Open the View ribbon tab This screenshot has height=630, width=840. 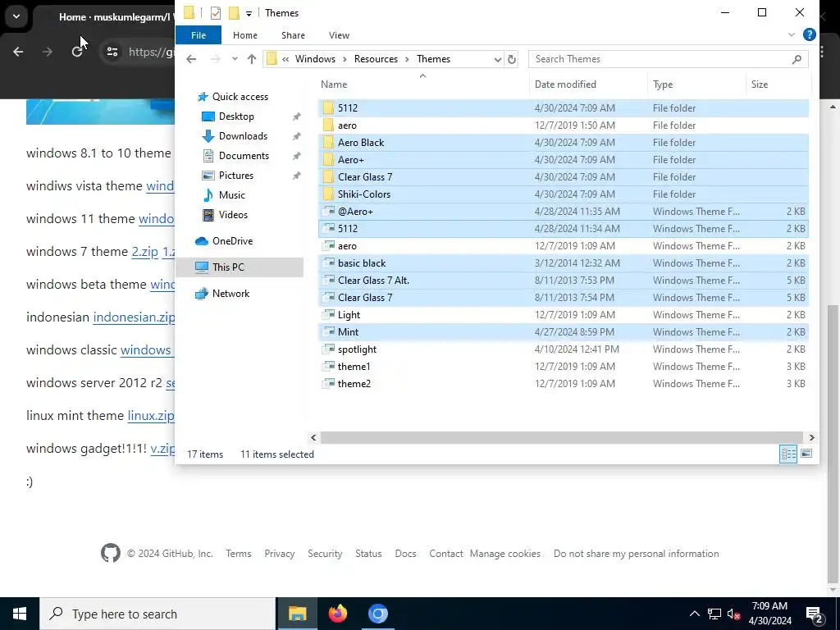click(339, 35)
